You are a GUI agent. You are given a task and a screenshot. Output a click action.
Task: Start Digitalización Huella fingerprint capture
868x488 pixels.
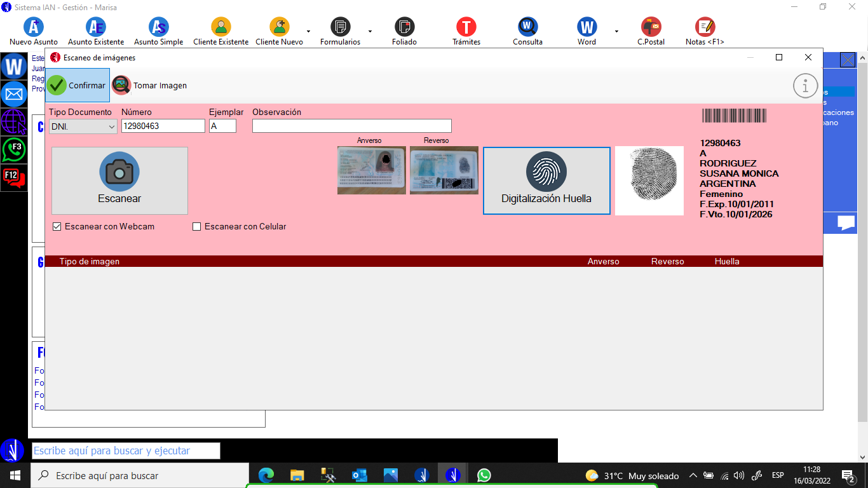pos(546,180)
